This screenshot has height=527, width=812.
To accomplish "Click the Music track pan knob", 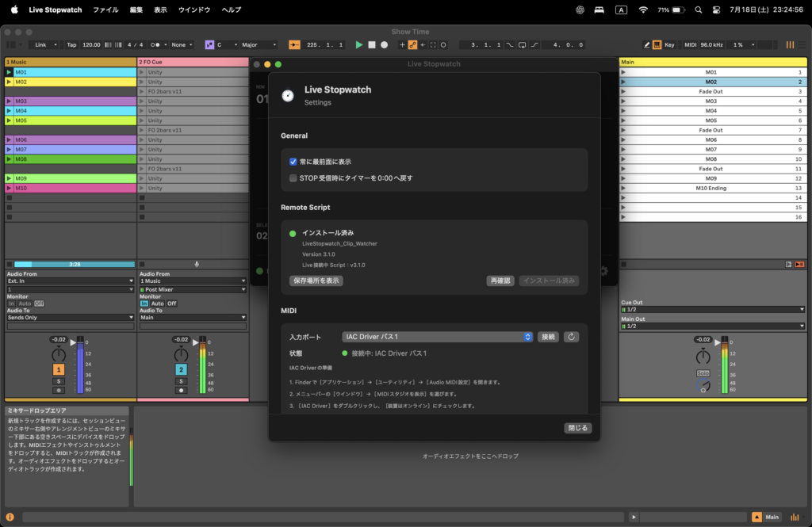I will (59, 354).
